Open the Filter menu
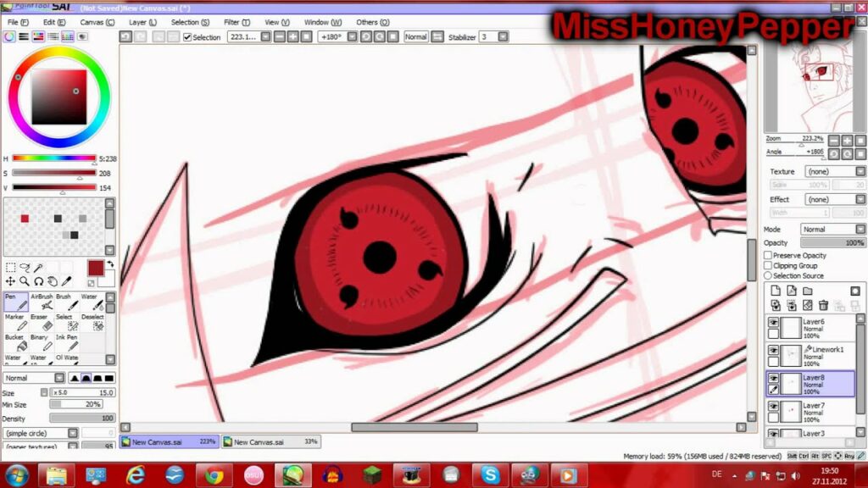This screenshot has height=488, width=868. click(236, 22)
